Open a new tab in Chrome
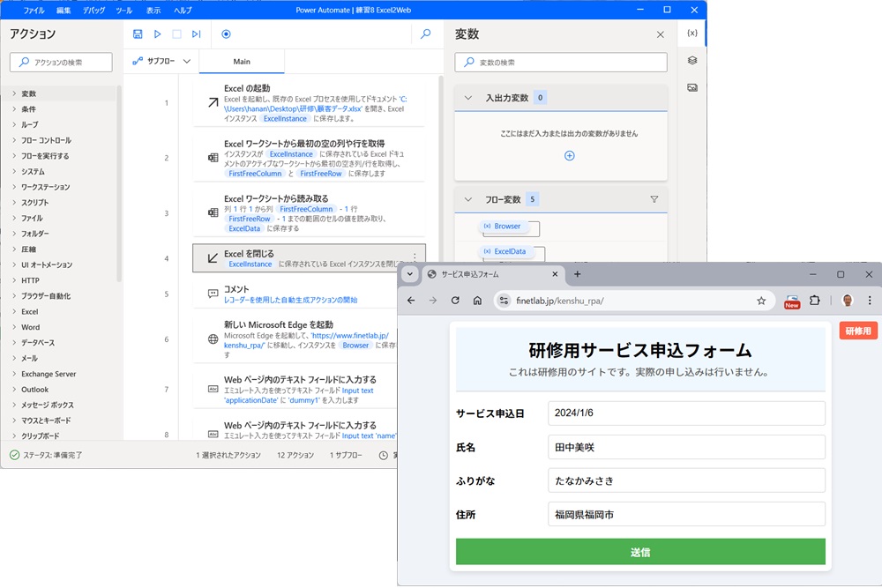 (x=577, y=274)
